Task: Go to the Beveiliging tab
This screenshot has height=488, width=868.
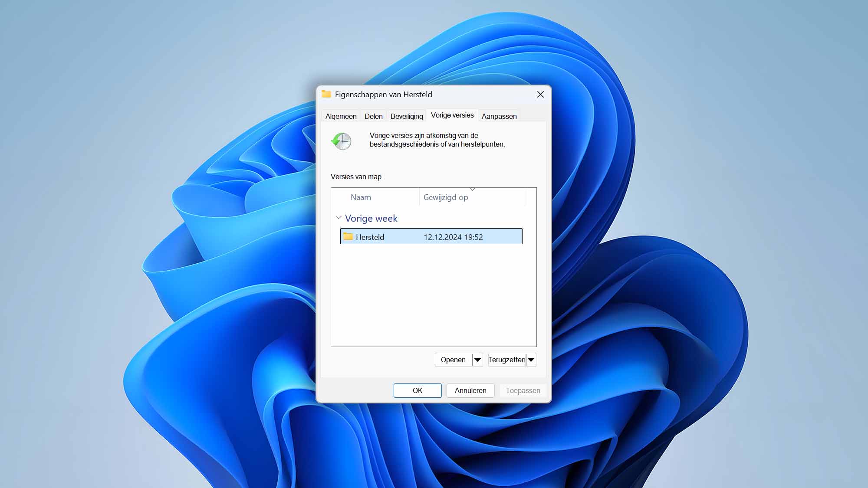Action: click(x=407, y=116)
